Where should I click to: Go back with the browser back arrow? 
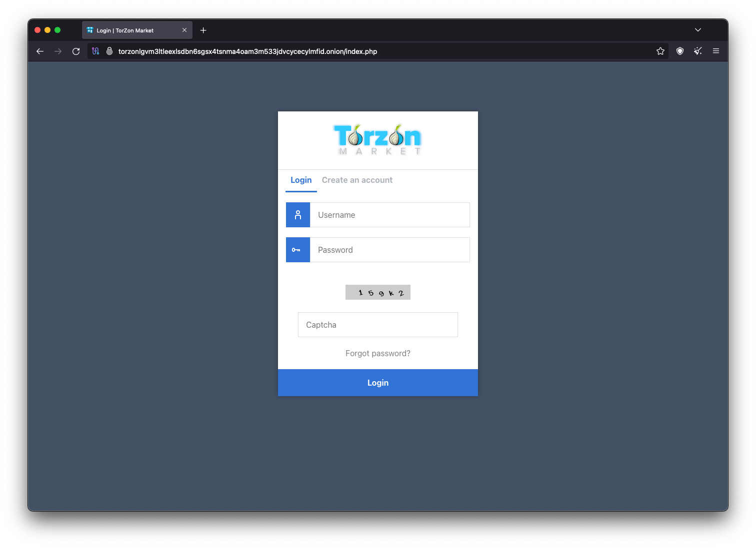pyautogui.click(x=40, y=51)
